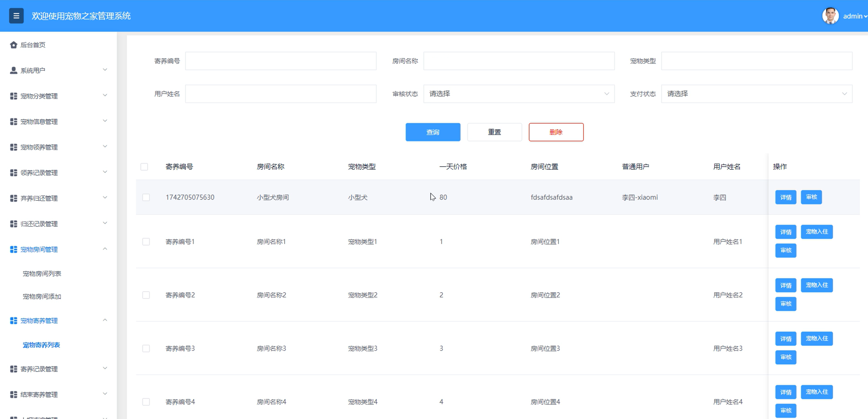Open the 支付状态 dropdown
This screenshot has height=419, width=868.
click(x=756, y=94)
